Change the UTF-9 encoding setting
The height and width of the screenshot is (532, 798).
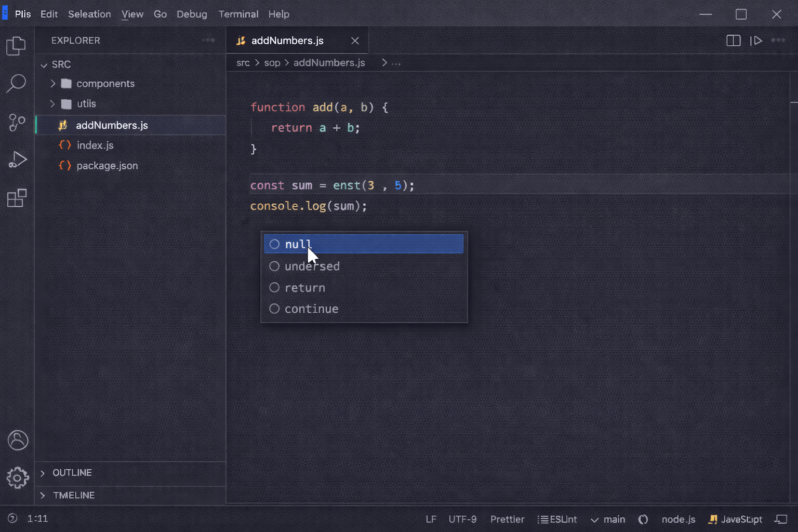462,519
